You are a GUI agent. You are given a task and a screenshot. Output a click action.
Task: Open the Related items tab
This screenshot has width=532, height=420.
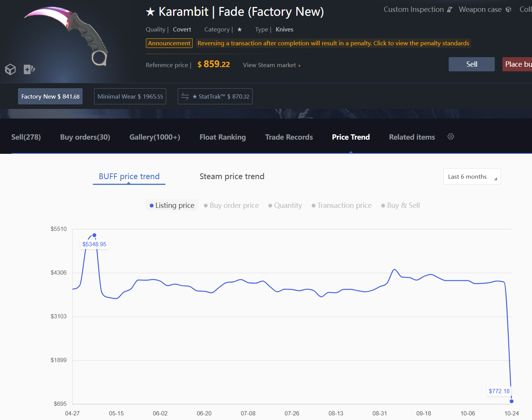(412, 137)
